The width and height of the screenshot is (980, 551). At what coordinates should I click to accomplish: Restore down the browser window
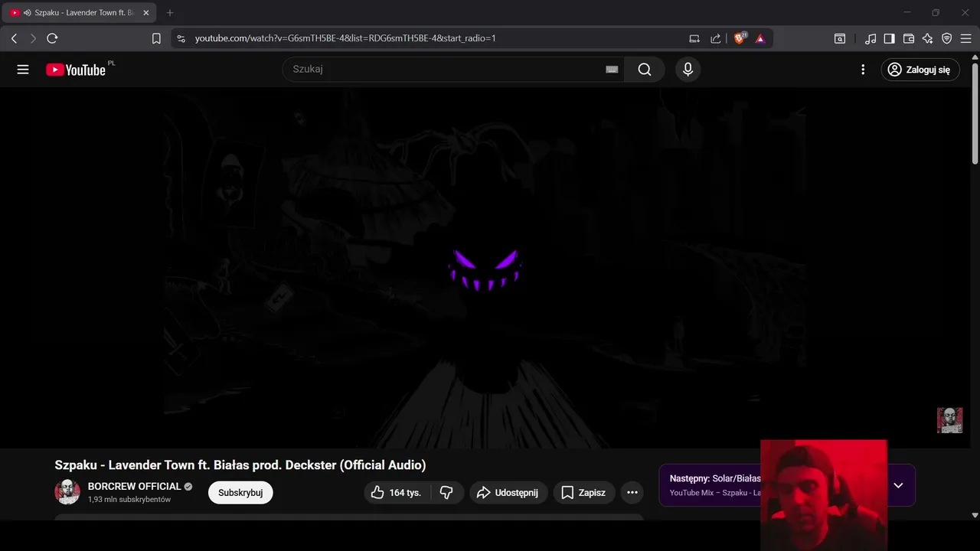coord(936,13)
